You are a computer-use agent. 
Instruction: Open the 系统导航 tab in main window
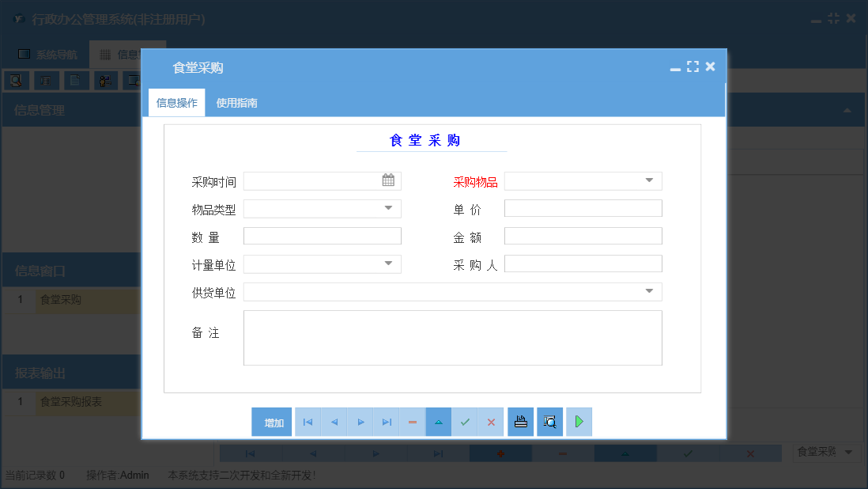point(47,55)
